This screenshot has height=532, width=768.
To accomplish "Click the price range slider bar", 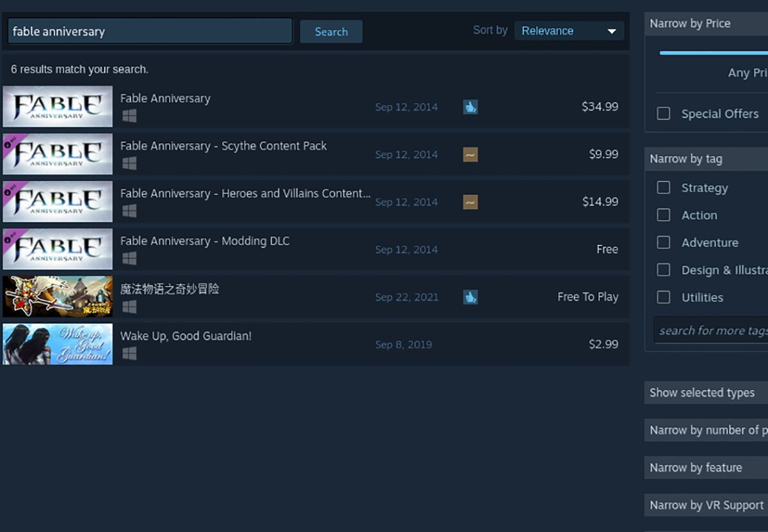I will point(714,53).
